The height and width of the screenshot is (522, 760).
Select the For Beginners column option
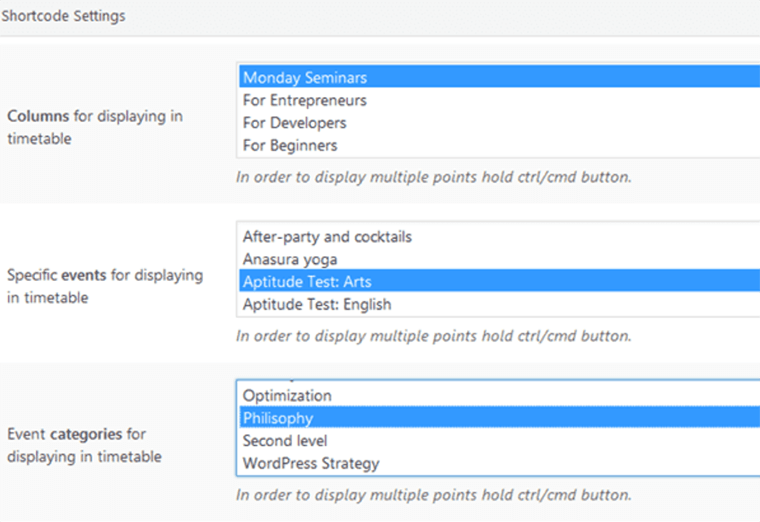click(290, 145)
